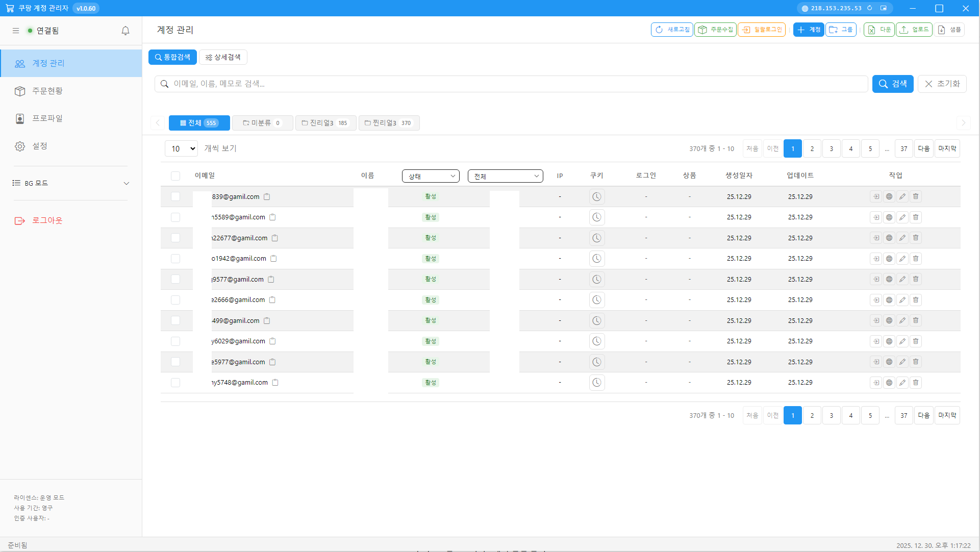Click trash delete icon in first account row

pos(916,196)
